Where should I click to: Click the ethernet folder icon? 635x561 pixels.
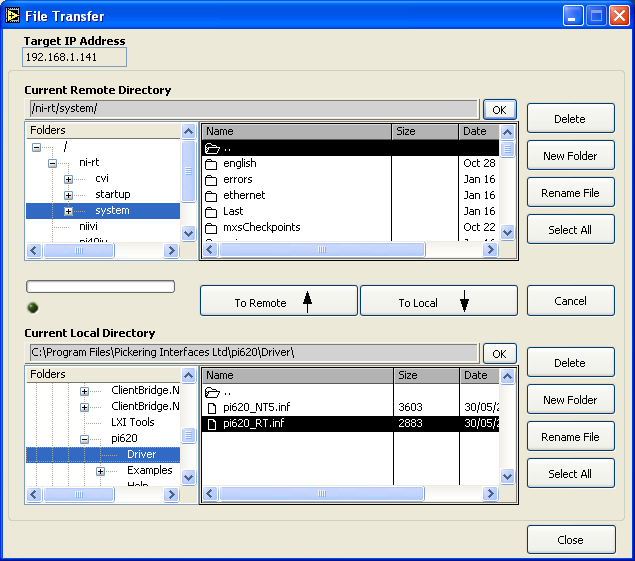click(211, 195)
